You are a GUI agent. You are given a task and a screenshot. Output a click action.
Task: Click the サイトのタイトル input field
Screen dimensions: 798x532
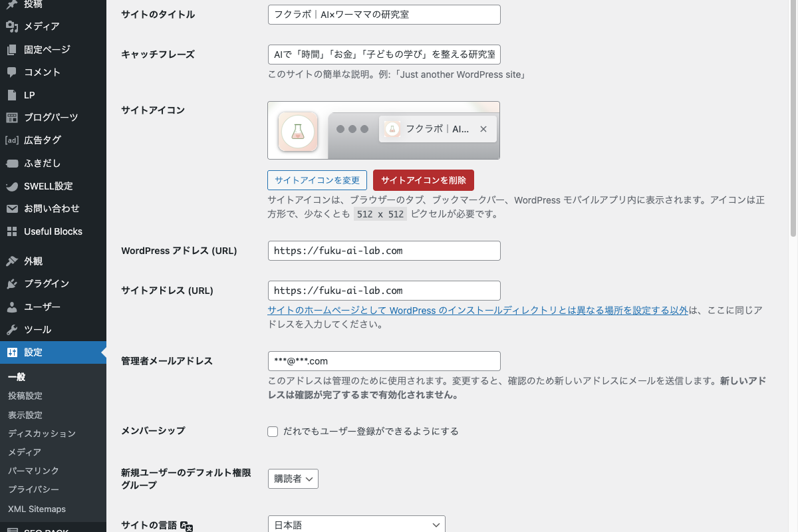pos(384,15)
